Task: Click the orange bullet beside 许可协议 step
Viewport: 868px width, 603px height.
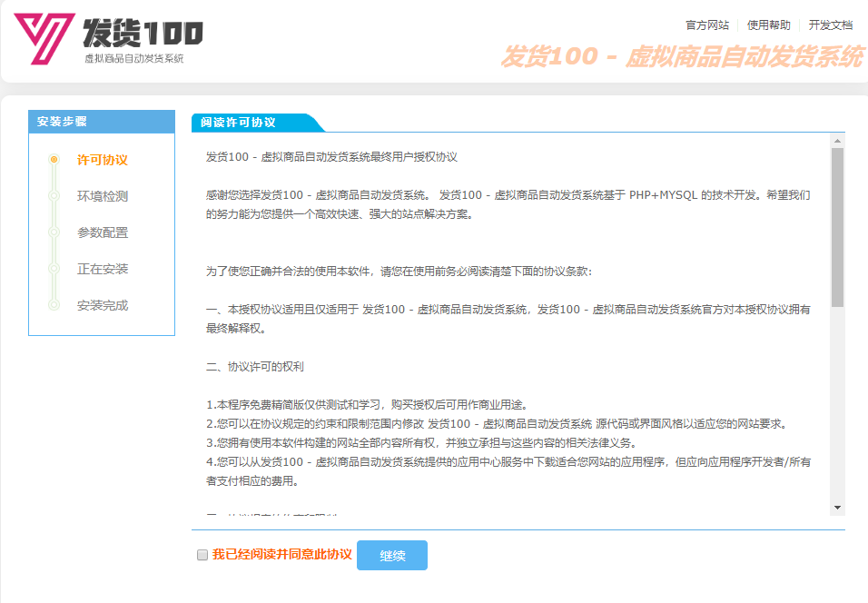Action: tap(54, 160)
